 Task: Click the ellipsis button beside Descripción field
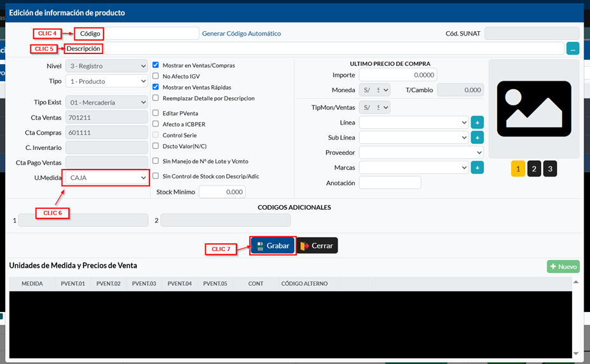(572, 48)
